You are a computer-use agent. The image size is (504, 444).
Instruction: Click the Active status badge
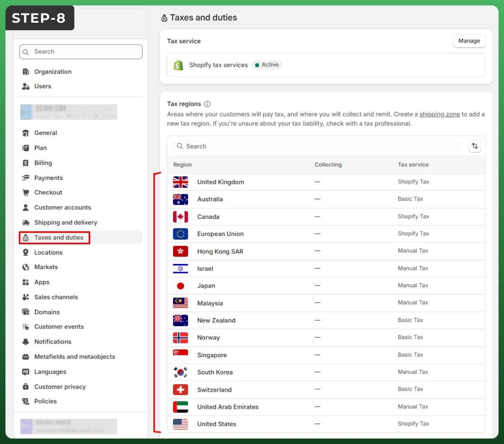[x=267, y=65]
